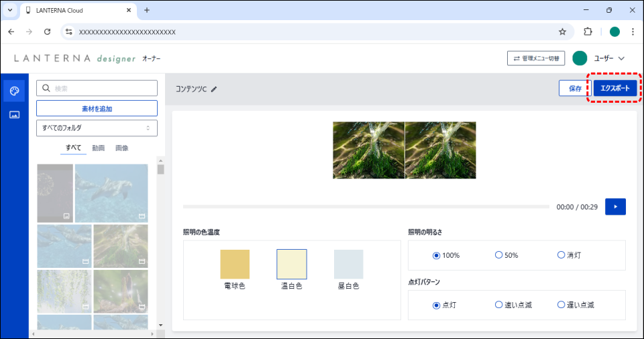This screenshot has width=644, height=339.
Task: Select 消灯 lighting brightness option
Action: point(561,255)
